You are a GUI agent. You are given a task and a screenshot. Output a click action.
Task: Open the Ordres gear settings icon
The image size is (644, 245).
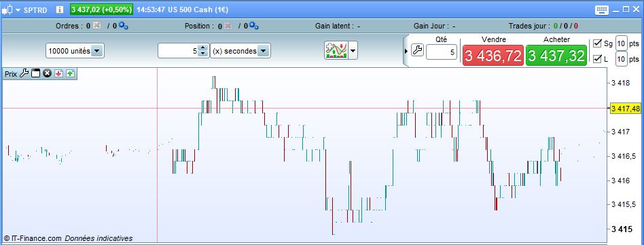tap(124, 26)
